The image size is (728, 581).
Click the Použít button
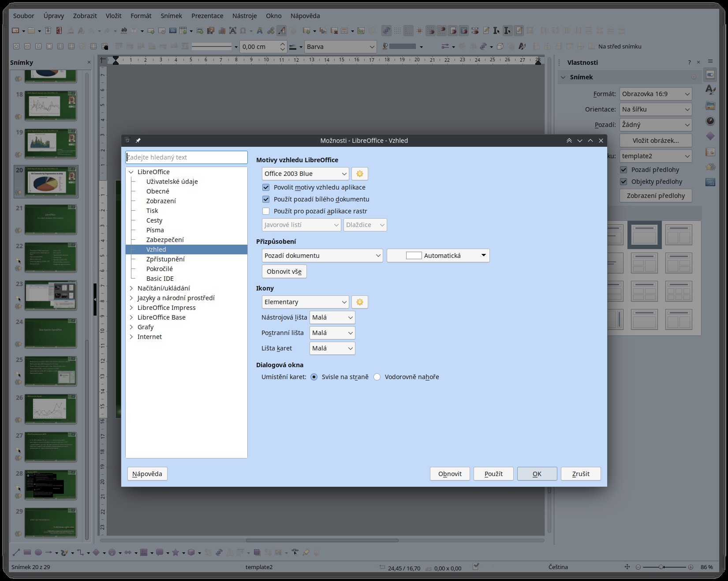(493, 474)
